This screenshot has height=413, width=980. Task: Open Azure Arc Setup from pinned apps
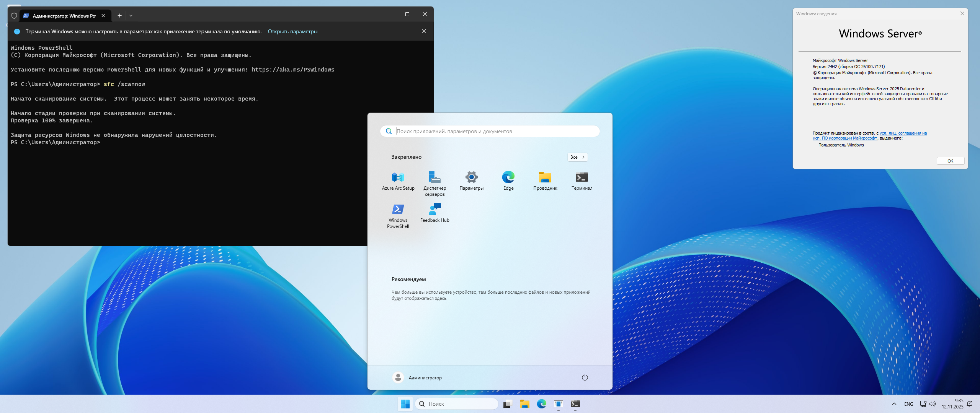[x=398, y=180]
